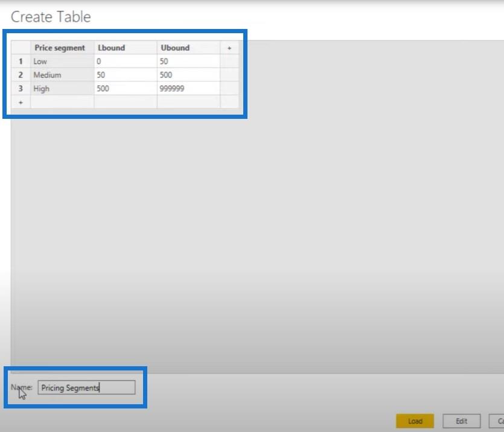This screenshot has width=504, height=432.
Task: Select row number 1 header
Action: pos(21,62)
